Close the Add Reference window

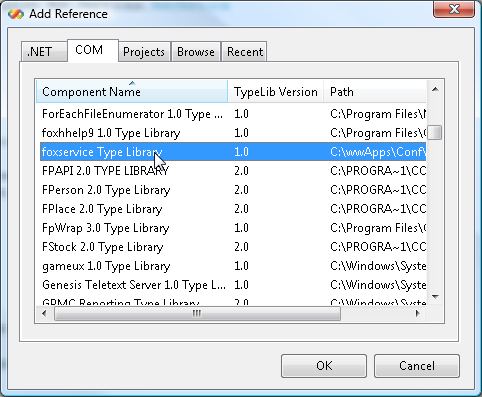tap(454, 9)
